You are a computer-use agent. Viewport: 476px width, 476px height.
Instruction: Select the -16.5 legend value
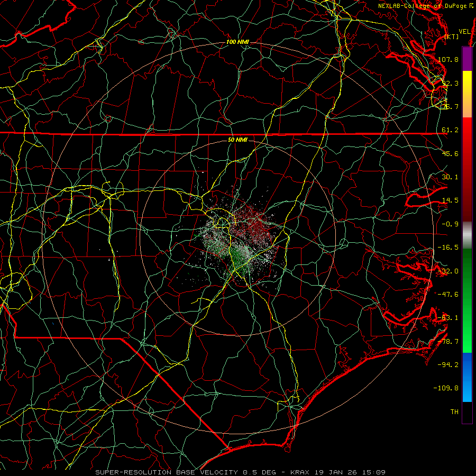448,248
